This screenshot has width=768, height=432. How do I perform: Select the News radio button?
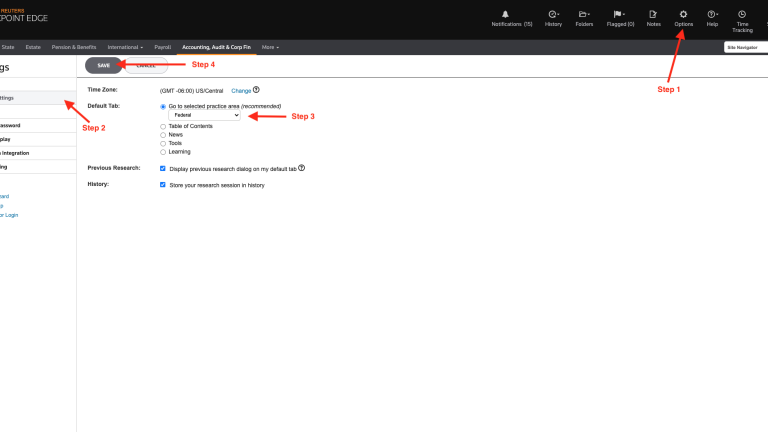coord(163,135)
